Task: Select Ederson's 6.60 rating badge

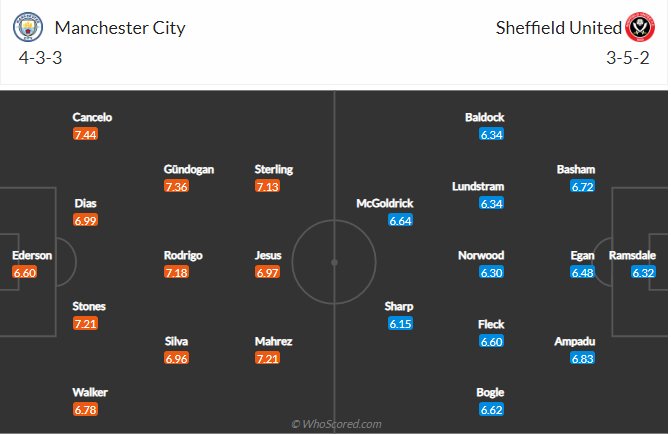Action: tap(24, 272)
